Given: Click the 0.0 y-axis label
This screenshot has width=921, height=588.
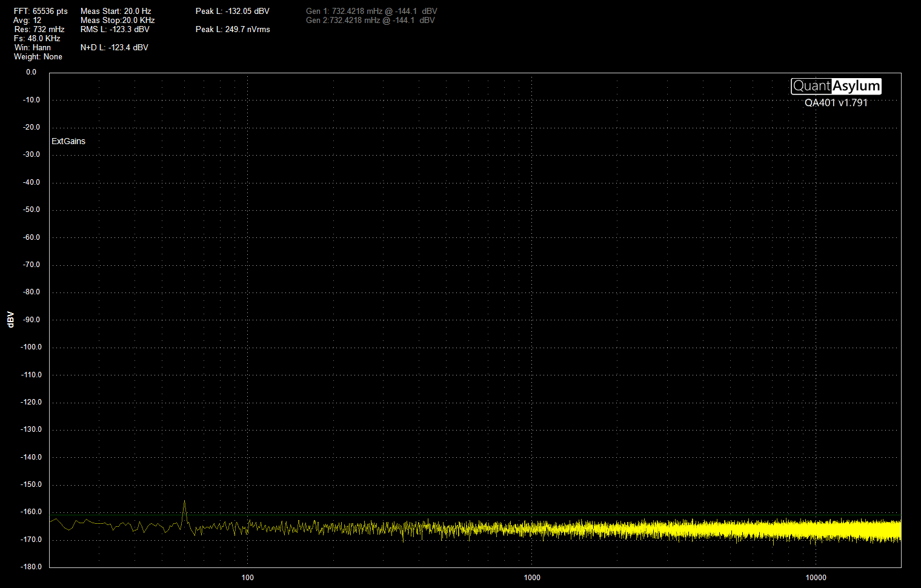Looking at the screenshot, I should pyautogui.click(x=31, y=72).
